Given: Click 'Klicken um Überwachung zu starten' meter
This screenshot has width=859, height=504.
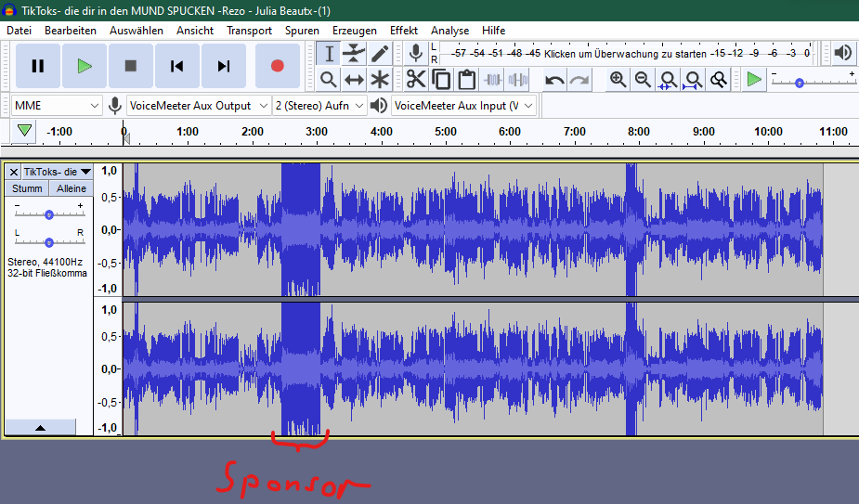Looking at the screenshot, I should tap(625, 53).
